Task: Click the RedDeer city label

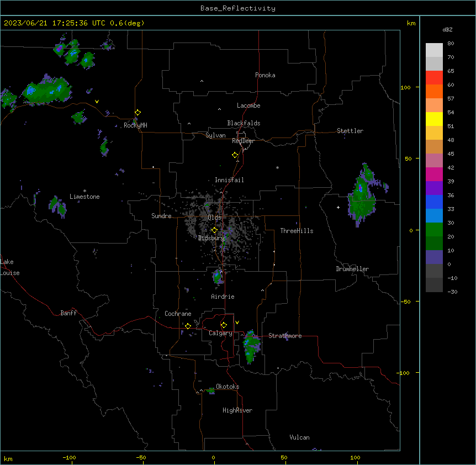Action: coord(243,141)
